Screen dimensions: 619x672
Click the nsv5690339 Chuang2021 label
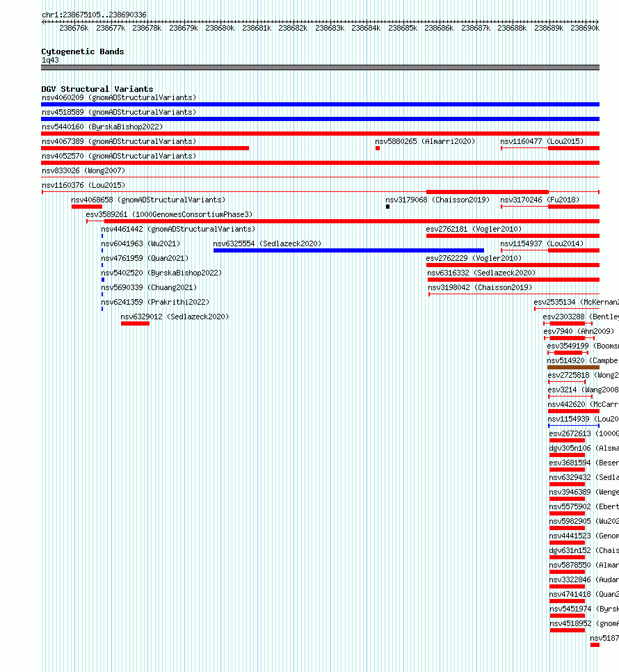(149, 287)
